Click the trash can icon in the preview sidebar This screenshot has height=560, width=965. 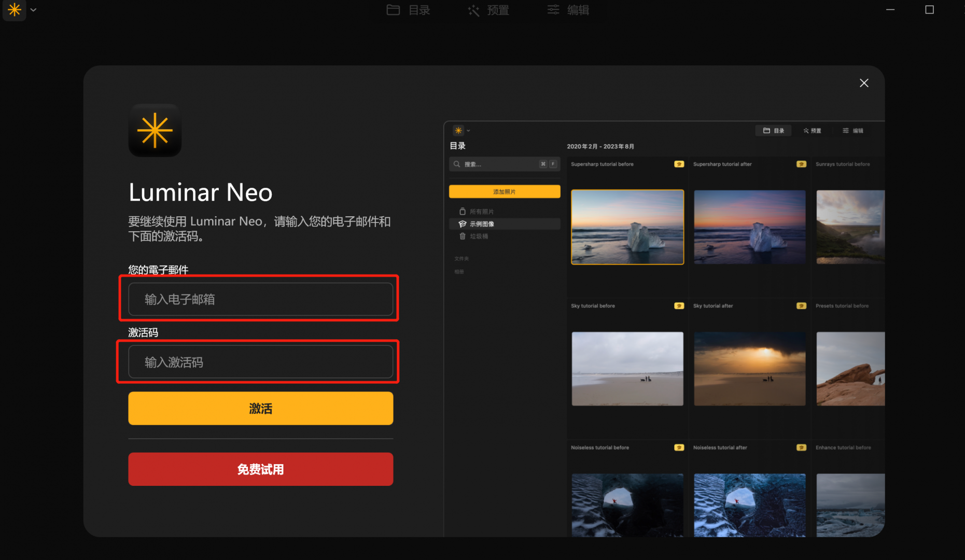[463, 236]
